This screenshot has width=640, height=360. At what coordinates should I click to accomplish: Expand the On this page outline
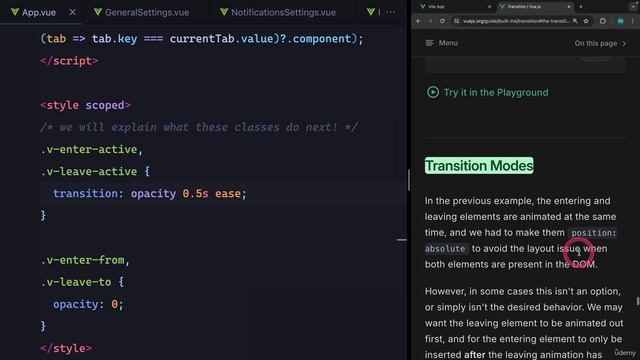[x=600, y=43]
